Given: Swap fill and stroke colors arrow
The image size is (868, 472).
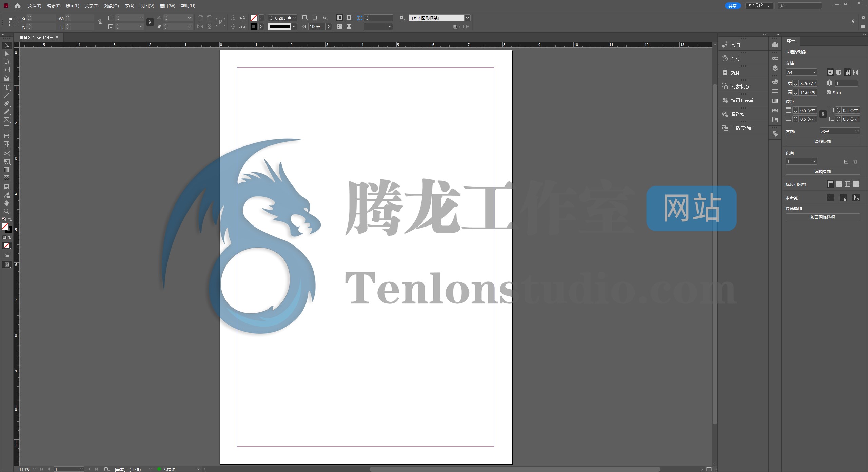Looking at the screenshot, I should [x=10, y=219].
